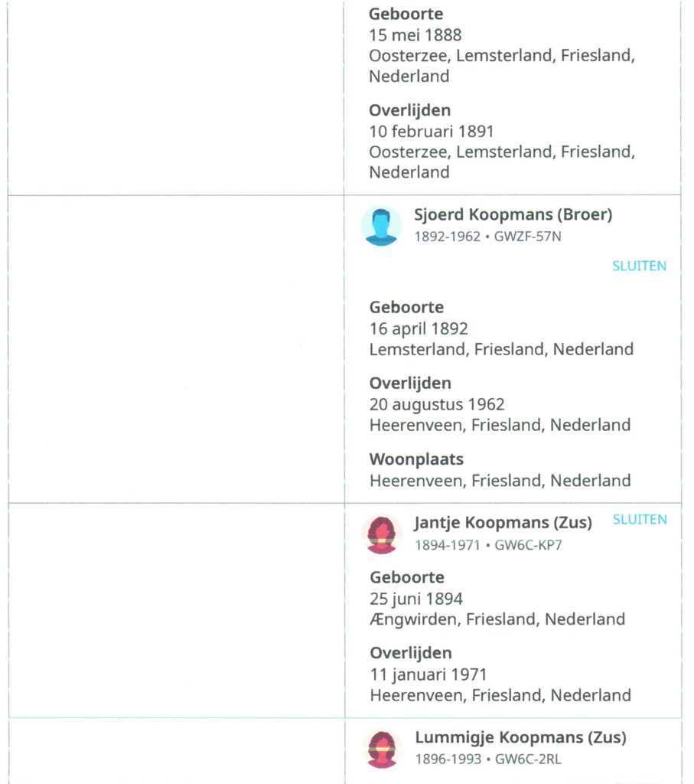Click birth date 16 april 1892
The width and height of the screenshot is (694, 784).
click(x=419, y=328)
